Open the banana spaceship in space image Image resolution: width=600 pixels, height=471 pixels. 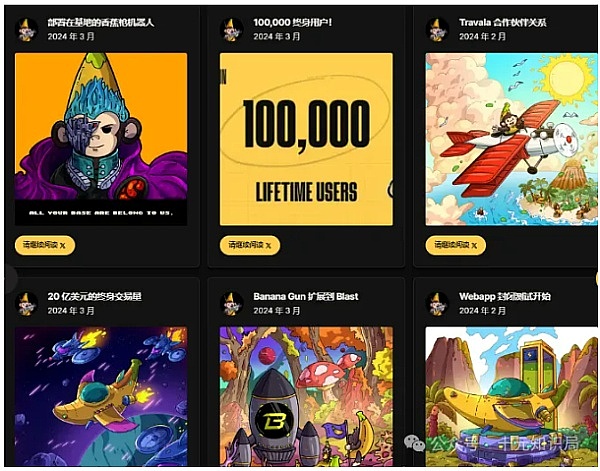(x=101, y=396)
